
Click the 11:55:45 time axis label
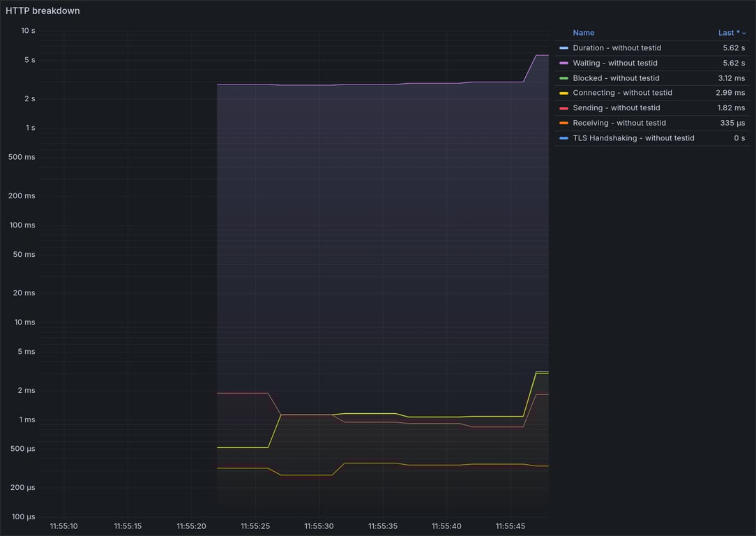pyautogui.click(x=510, y=526)
